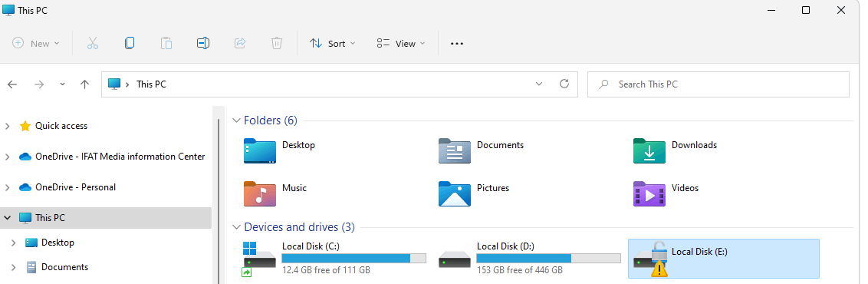This screenshot has width=868, height=284.
Task: Select the Downloads folder icon
Action: (x=649, y=150)
